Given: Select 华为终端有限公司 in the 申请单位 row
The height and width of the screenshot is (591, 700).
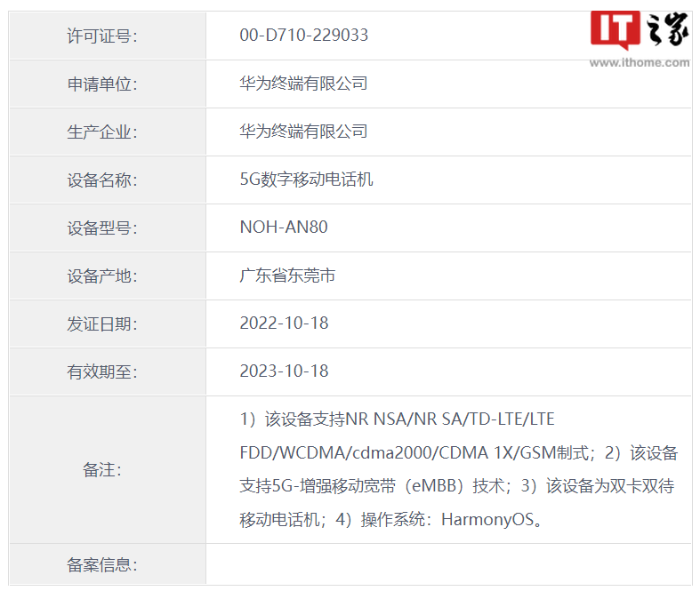Looking at the screenshot, I should tap(303, 84).
